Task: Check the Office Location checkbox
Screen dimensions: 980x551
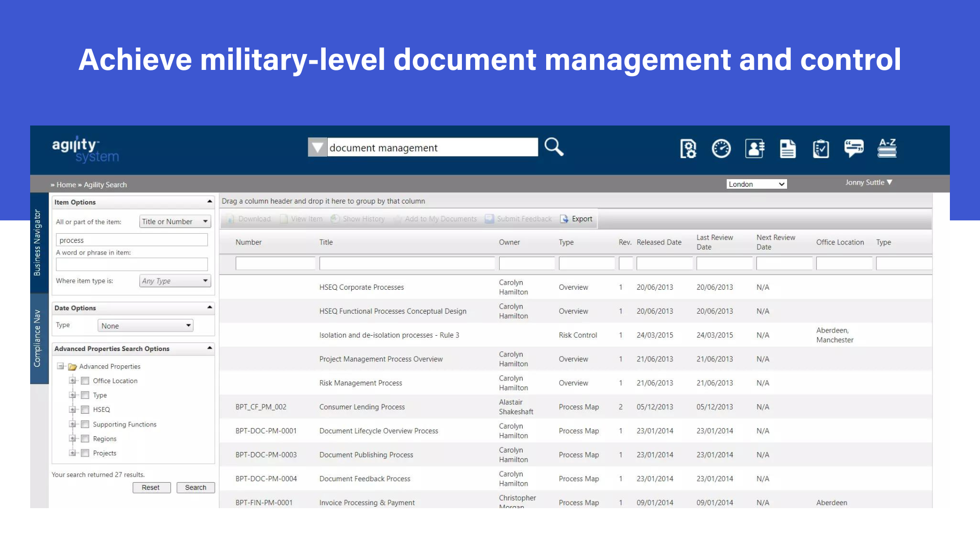Action: [x=85, y=381]
